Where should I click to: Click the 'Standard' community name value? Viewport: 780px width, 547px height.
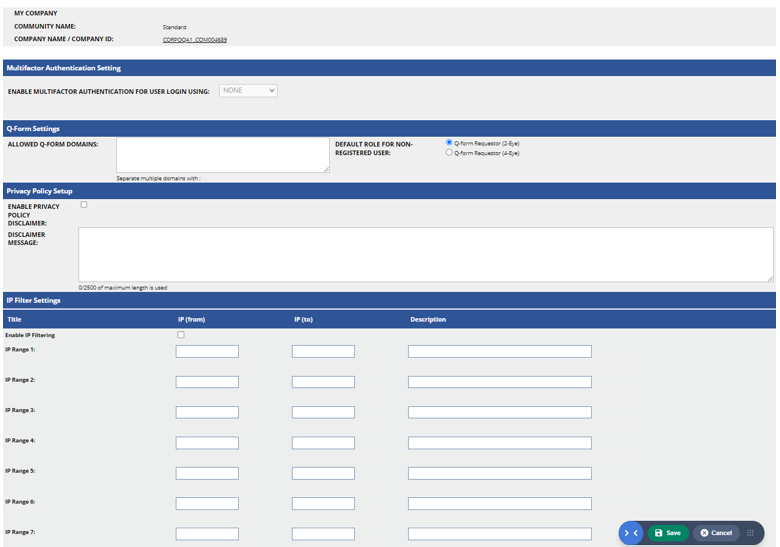click(x=175, y=27)
